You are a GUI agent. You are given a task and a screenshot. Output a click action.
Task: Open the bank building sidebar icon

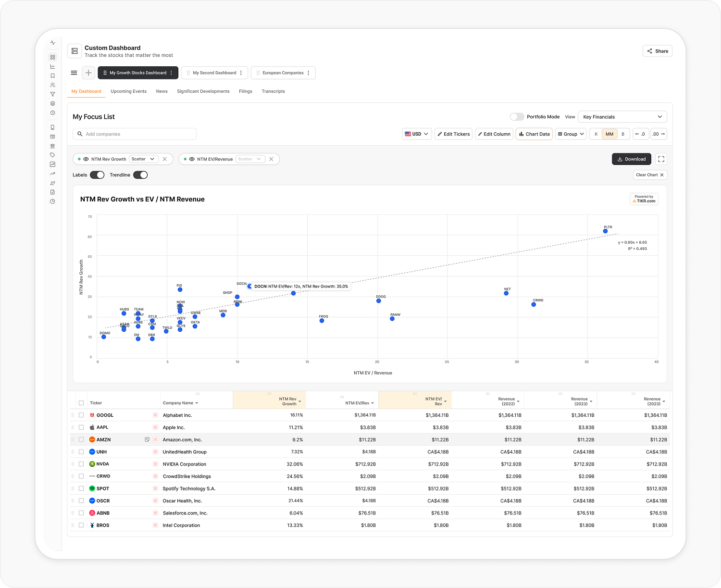tap(53, 146)
